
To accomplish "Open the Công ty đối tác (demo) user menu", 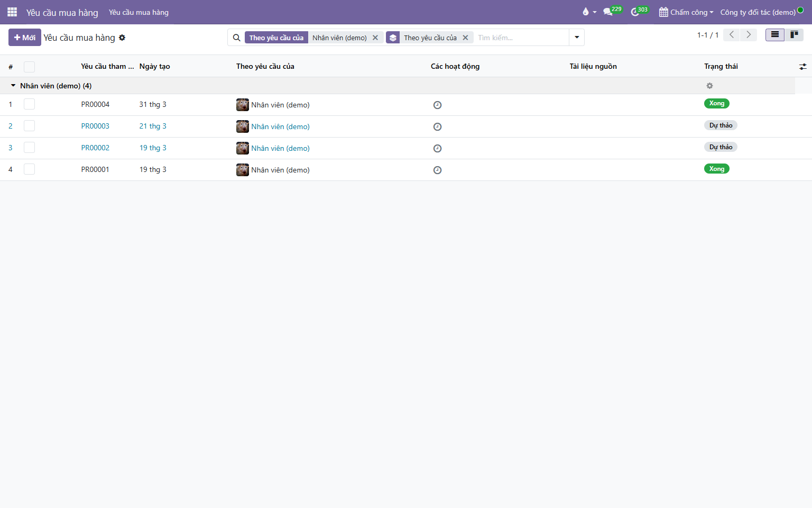I will pyautogui.click(x=762, y=12).
